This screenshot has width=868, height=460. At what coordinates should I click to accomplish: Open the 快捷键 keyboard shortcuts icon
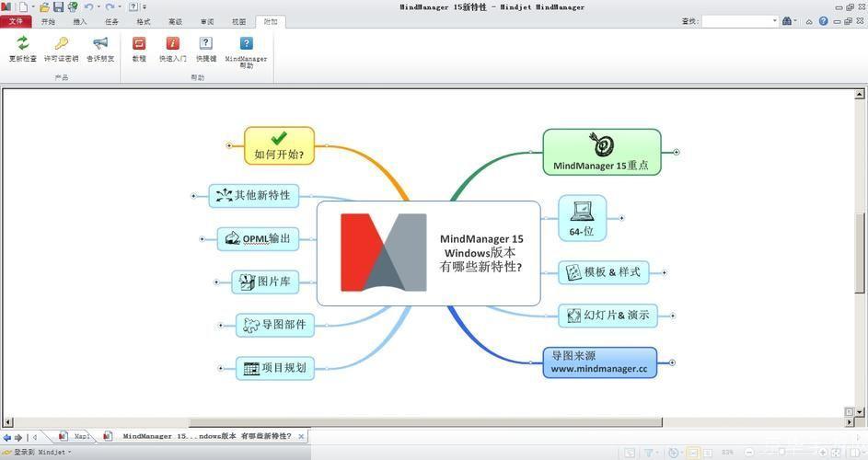(206, 43)
